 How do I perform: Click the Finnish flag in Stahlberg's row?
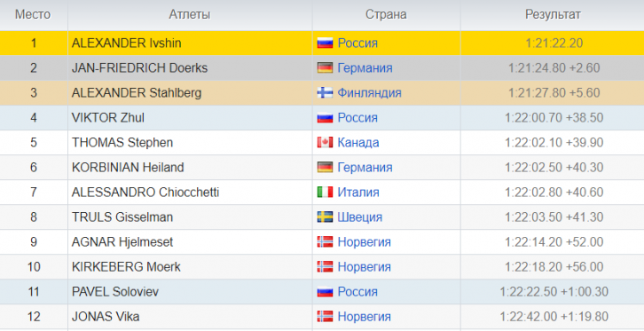325,93
